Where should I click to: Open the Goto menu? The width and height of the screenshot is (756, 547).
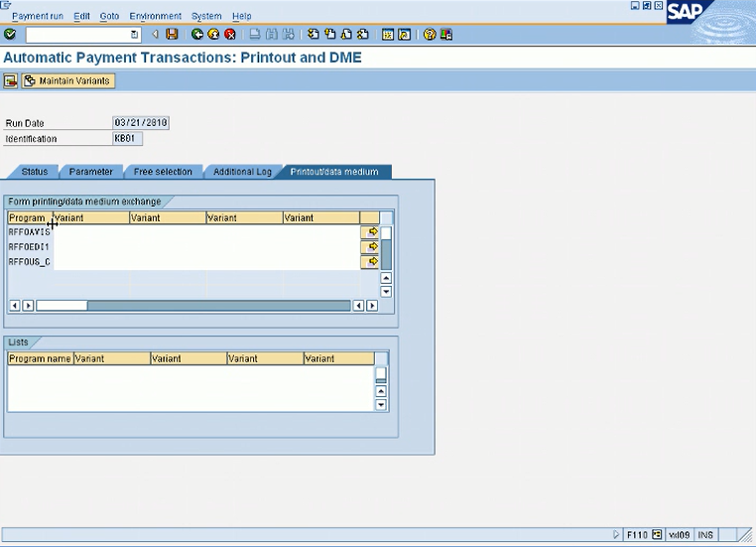109,16
